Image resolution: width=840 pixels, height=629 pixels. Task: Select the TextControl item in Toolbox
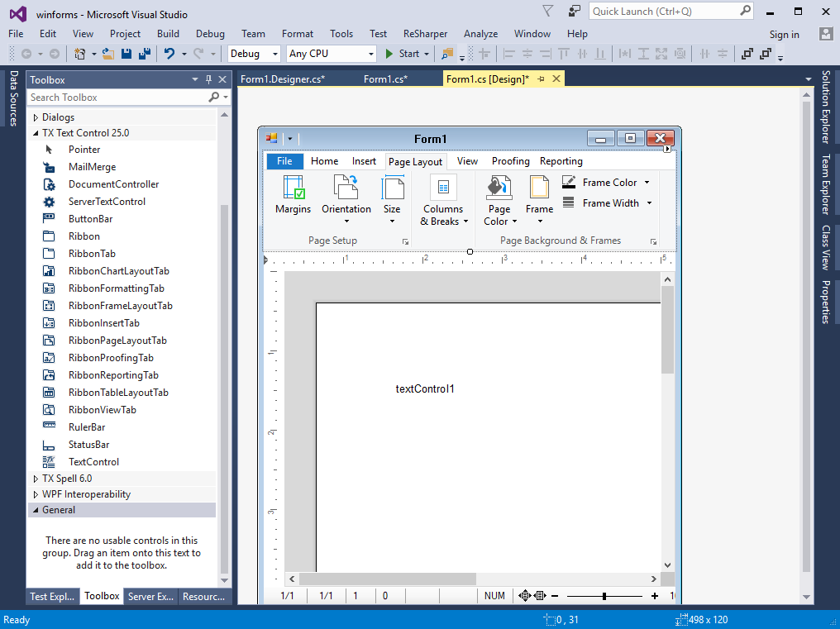tap(93, 462)
